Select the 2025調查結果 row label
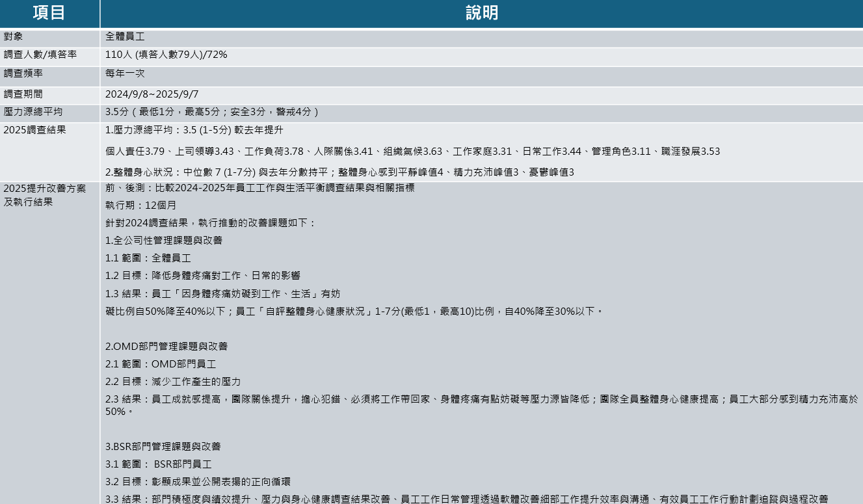 point(34,130)
